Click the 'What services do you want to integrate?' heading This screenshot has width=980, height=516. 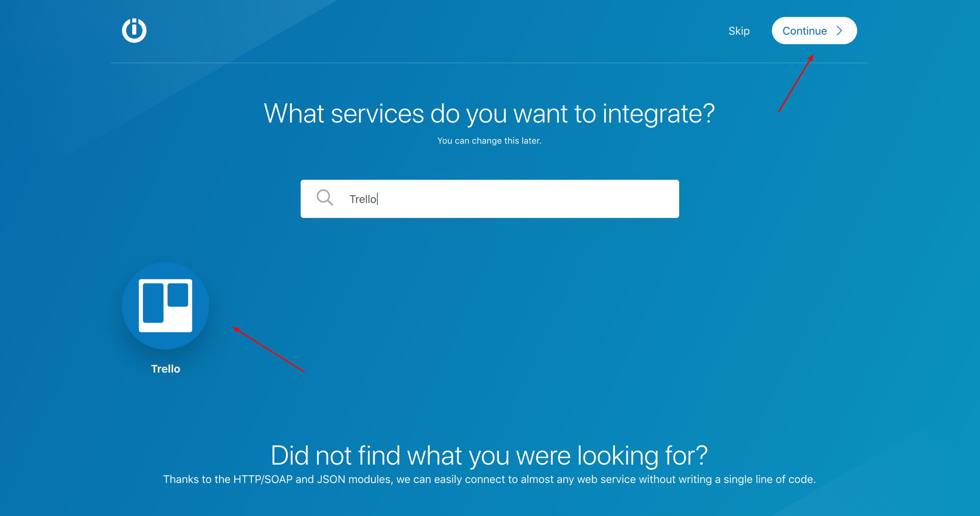click(x=490, y=114)
